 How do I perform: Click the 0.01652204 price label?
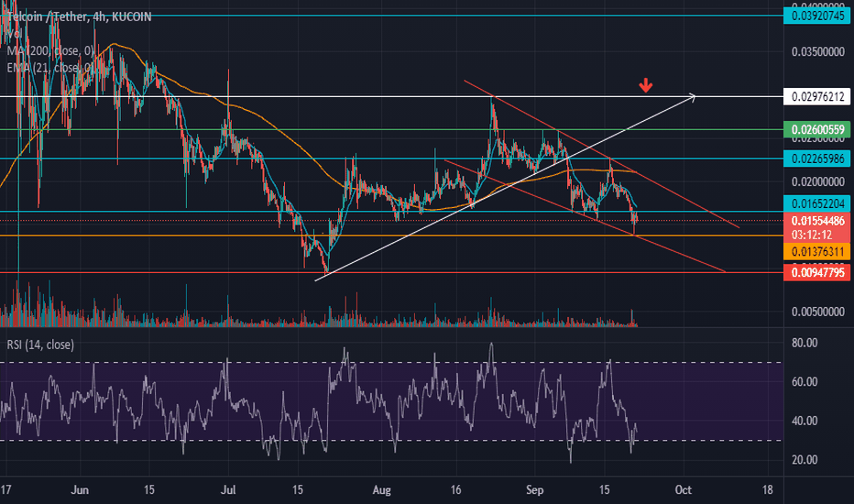tap(817, 203)
